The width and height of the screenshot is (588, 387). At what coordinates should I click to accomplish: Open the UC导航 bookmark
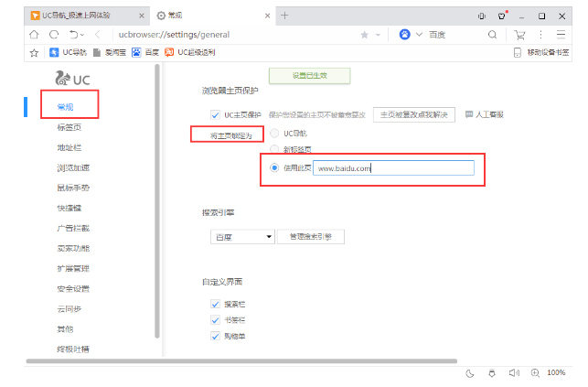pos(69,52)
